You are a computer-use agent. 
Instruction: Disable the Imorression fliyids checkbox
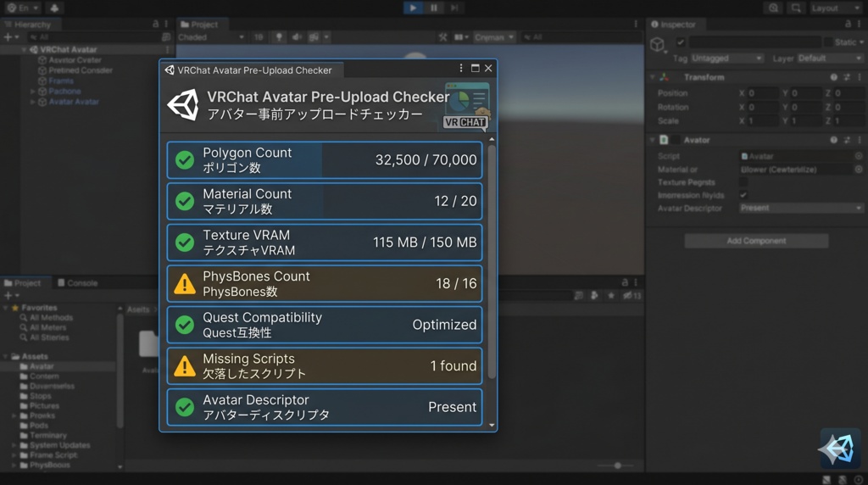click(x=743, y=195)
